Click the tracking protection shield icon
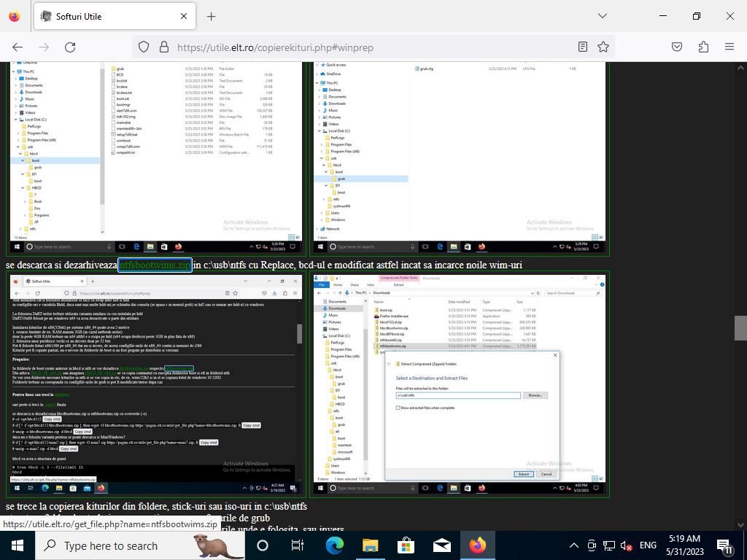 click(144, 47)
